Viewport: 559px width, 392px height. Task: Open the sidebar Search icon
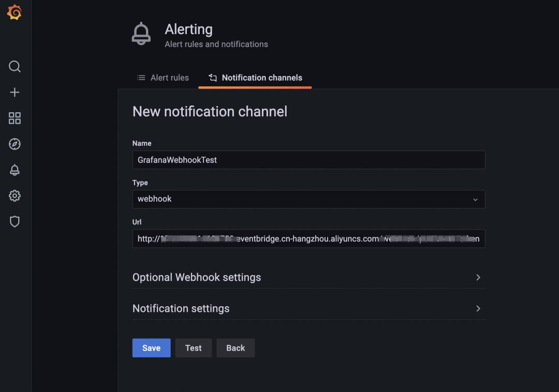click(x=14, y=67)
